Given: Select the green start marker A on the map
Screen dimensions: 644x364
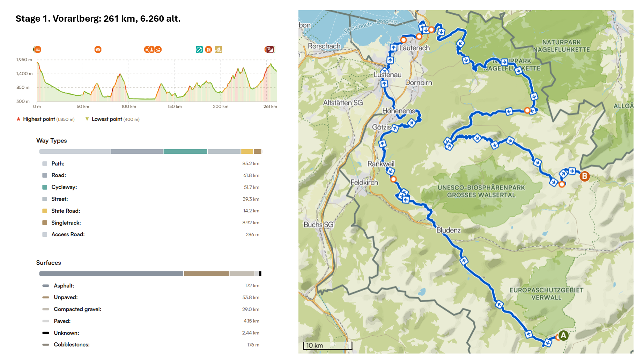Looking at the screenshot, I should [563, 335].
